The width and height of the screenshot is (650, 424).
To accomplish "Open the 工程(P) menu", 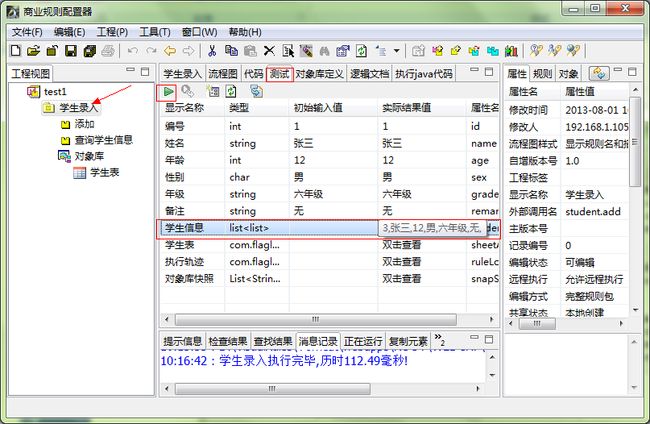I will 112,32.
